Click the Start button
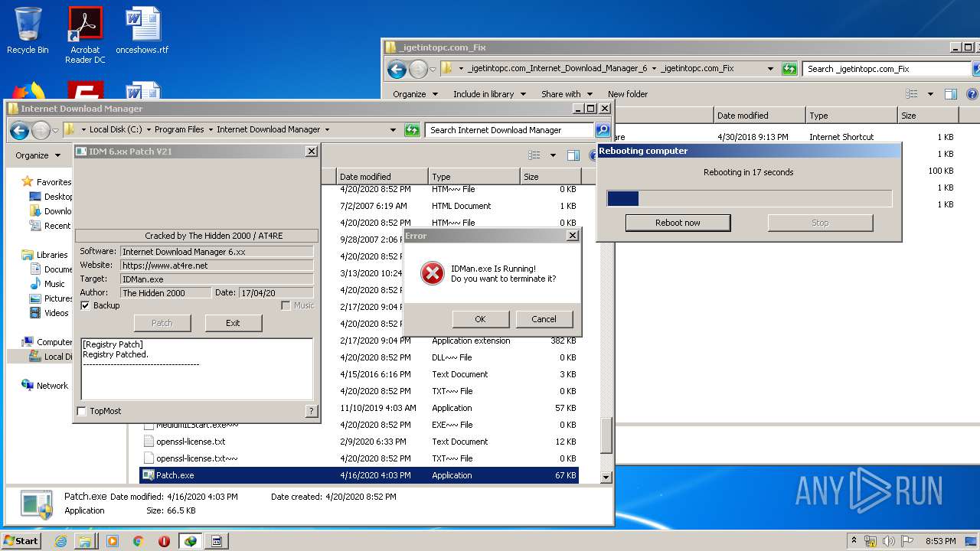The image size is (980, 551). click(21, 541)
